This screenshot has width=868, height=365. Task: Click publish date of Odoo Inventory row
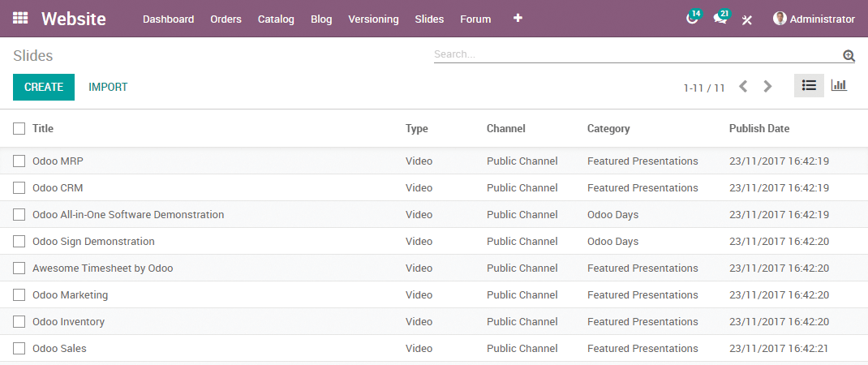(780, 322)
